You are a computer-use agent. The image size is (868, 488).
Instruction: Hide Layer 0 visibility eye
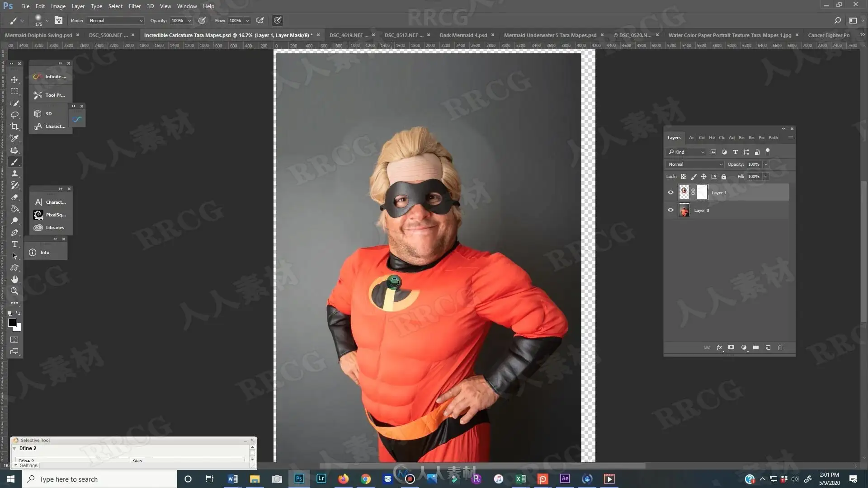[670, 210]
